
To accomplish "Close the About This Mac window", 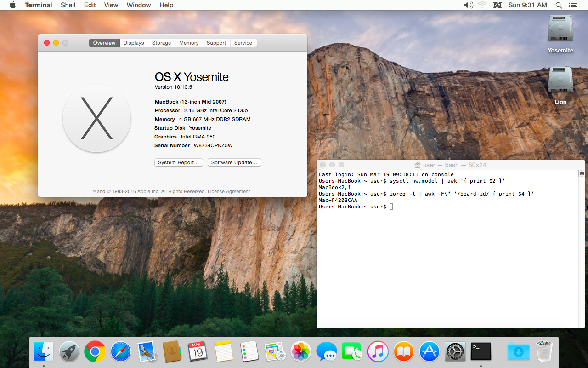I will 47,43.
